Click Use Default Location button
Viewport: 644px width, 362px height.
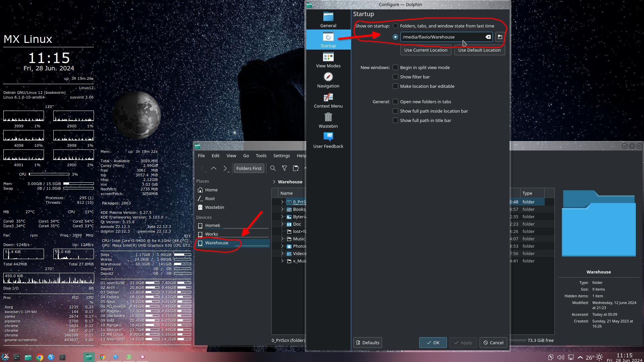click(x=479, y=50)
